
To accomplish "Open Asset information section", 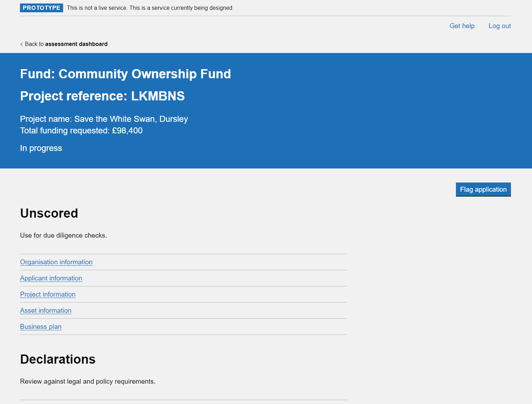I will pyautogui.click(x=46, y=311).
